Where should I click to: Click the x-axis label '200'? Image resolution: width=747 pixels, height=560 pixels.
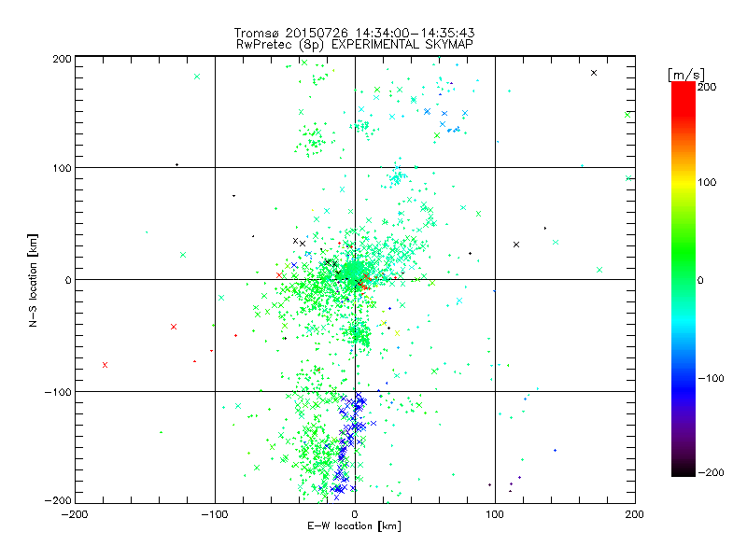pos(635,514)
